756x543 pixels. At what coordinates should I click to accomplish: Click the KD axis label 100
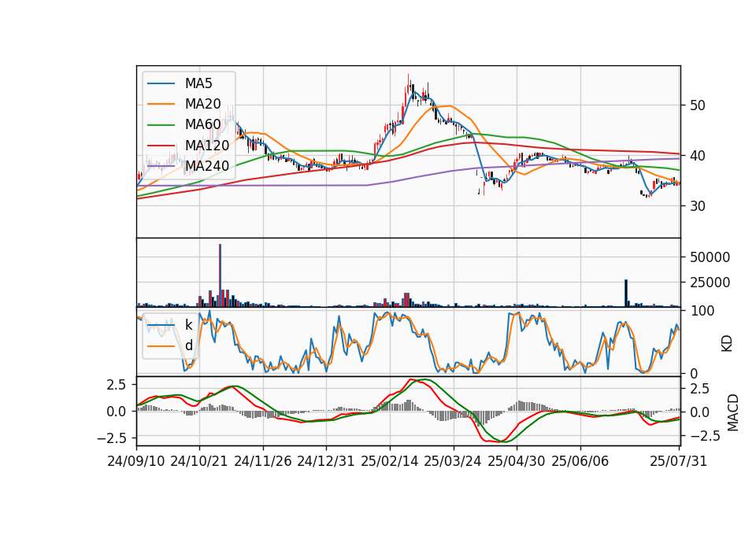coord(702,312)
